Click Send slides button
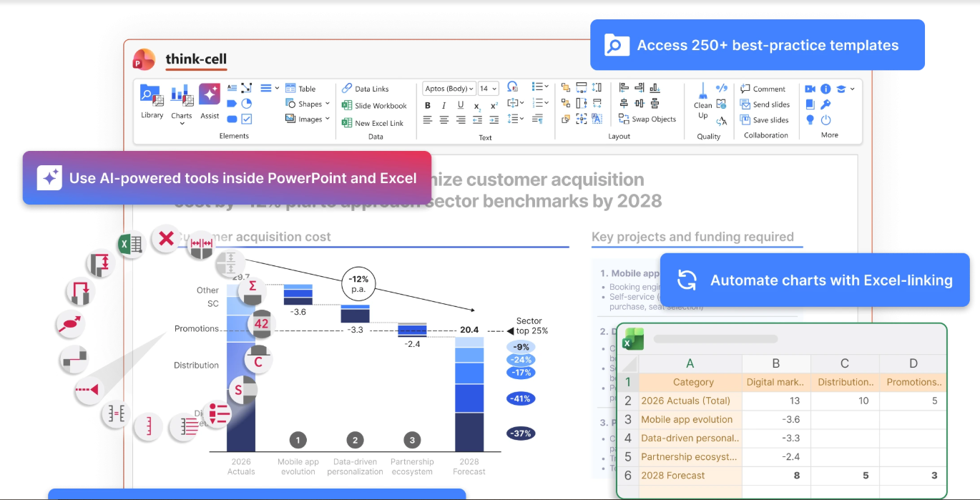This screenshot has height=500, width=980. pos(765,104)
